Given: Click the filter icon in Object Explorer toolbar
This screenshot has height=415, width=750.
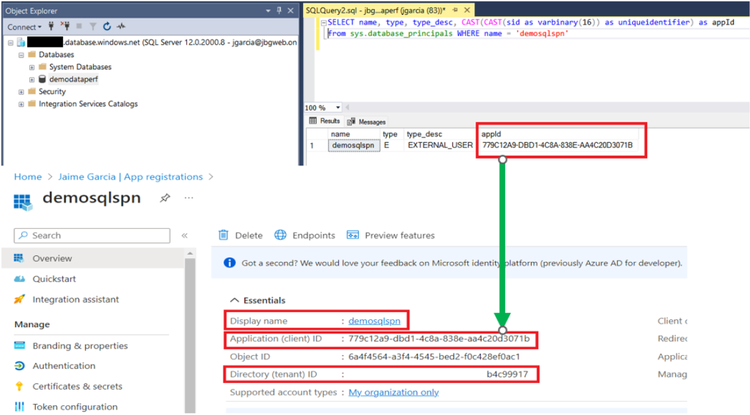Looking at the screenshot, I should [93, 26].
